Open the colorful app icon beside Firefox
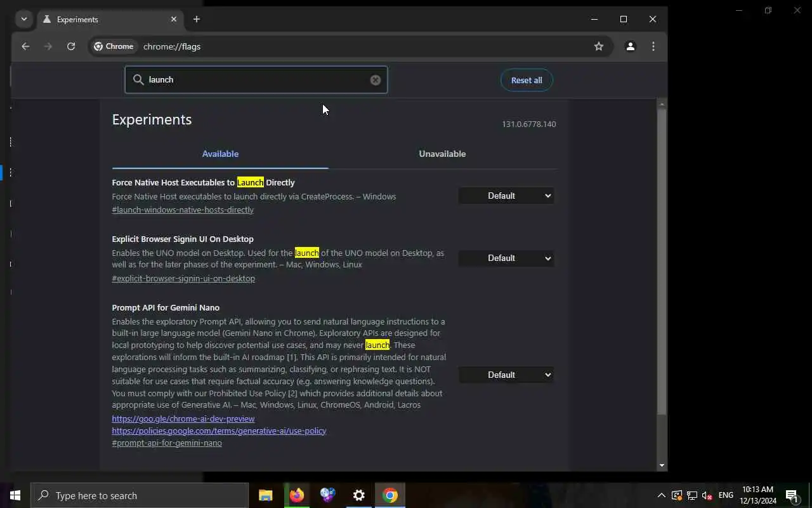Viewport: 812px width, 508px height. (x=328, y=495)
